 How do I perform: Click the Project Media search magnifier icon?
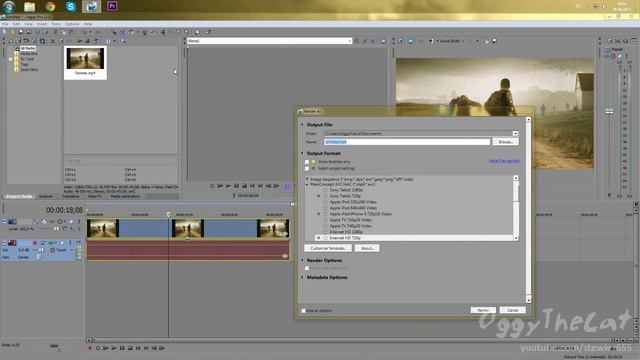point(122,41)
